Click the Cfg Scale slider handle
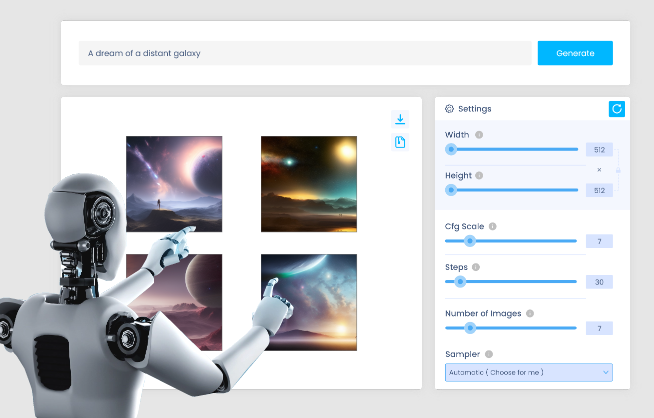654x418 pixels. (x=469, y=241)
